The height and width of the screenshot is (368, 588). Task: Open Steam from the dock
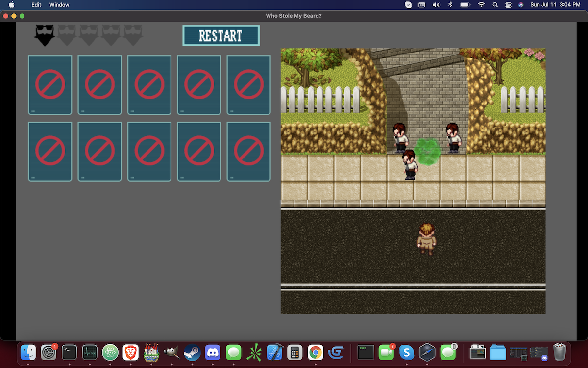click(x=192, y=352)
